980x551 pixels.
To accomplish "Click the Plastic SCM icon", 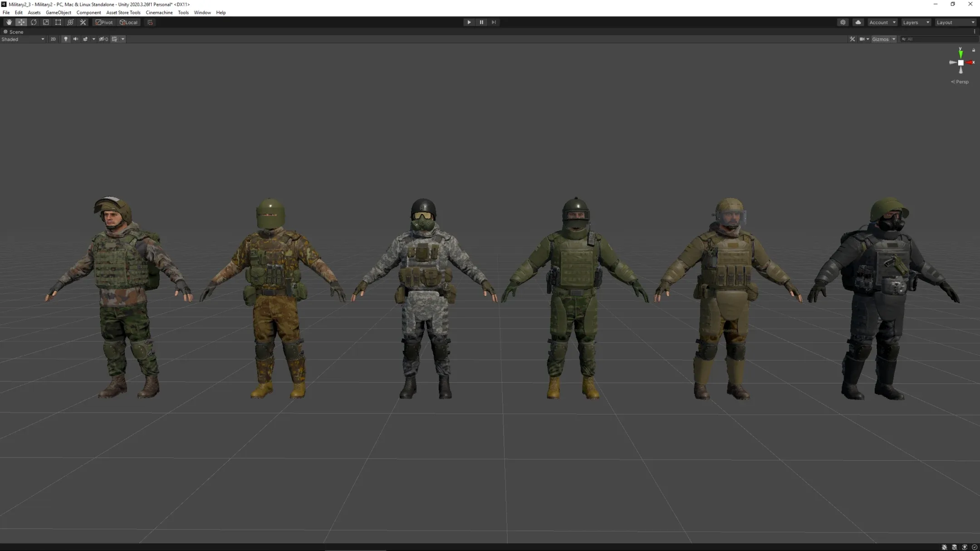I will click(843, 22).
